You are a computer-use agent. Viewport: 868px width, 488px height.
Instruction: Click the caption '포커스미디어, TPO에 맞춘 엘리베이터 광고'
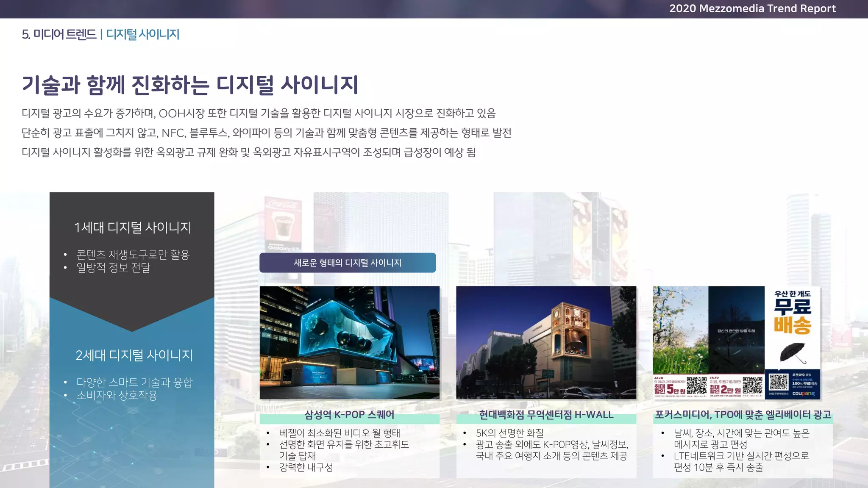click(x=743, y=415)
